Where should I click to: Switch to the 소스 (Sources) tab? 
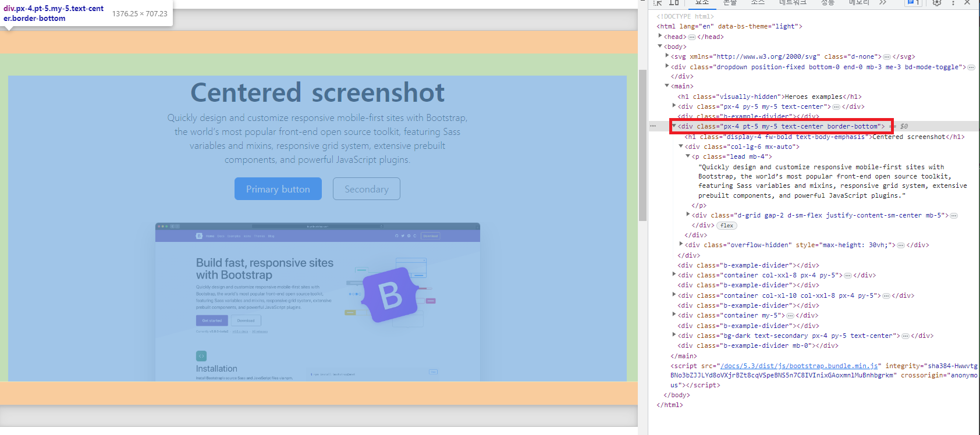click(x=758, y=3)
